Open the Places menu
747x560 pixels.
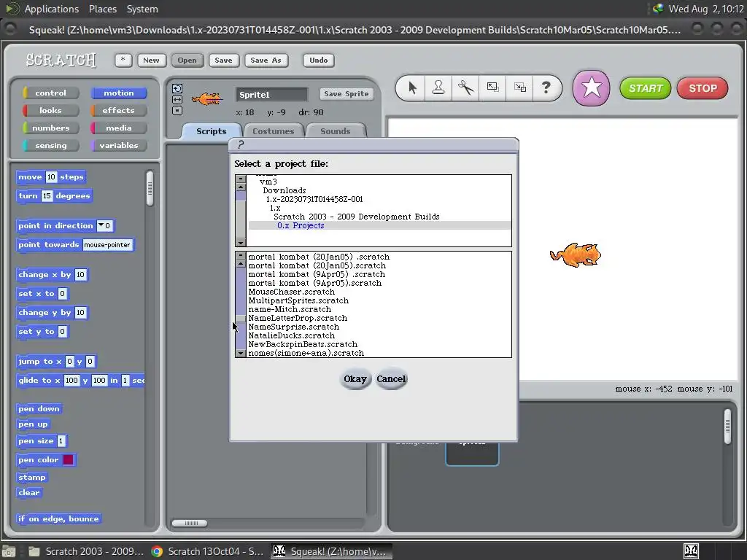point(102,9)
